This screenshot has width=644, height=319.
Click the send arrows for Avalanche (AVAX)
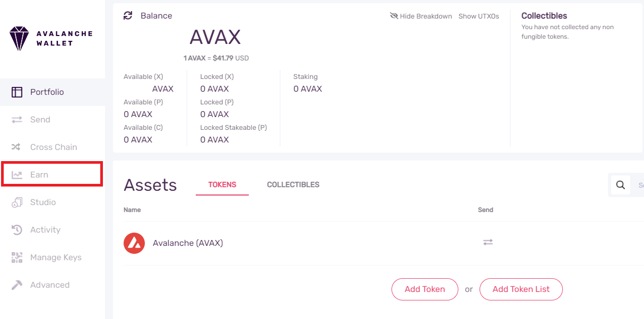pyautogui.click(x=488, y=242)
